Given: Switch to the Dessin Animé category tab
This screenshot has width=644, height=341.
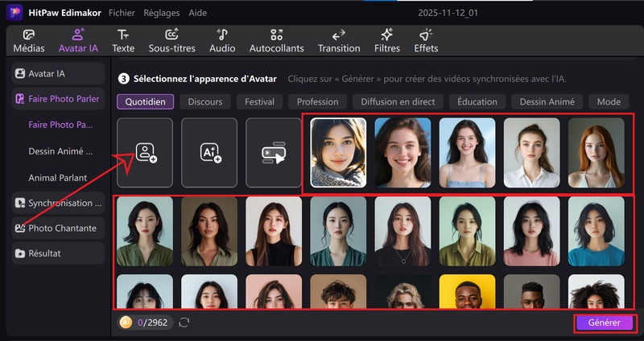Looking at the screenshot, I should coord(547,102).
